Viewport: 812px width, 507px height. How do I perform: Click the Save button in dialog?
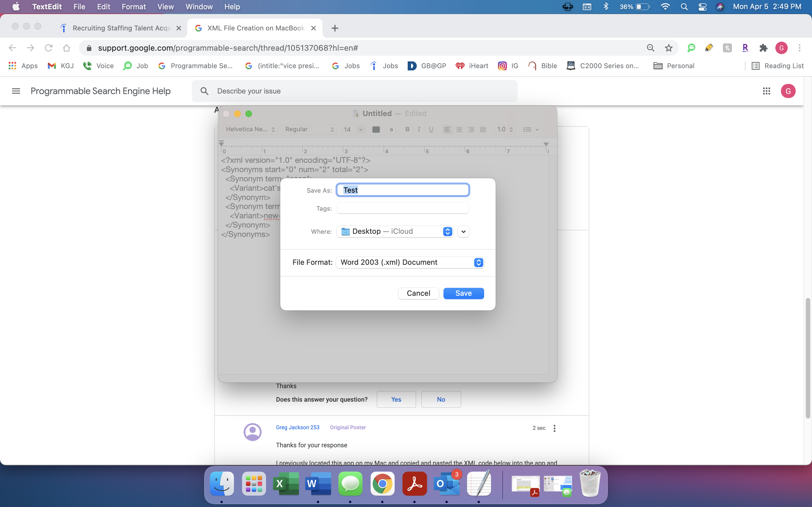[x=464, y=293]
